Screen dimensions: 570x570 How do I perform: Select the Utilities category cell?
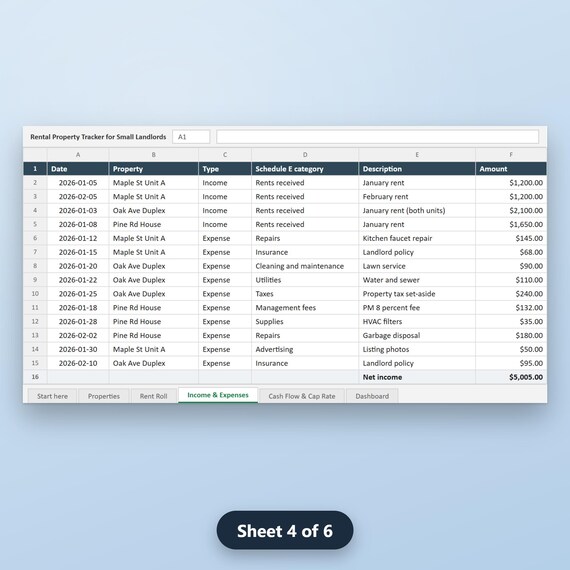coord(305,280)
